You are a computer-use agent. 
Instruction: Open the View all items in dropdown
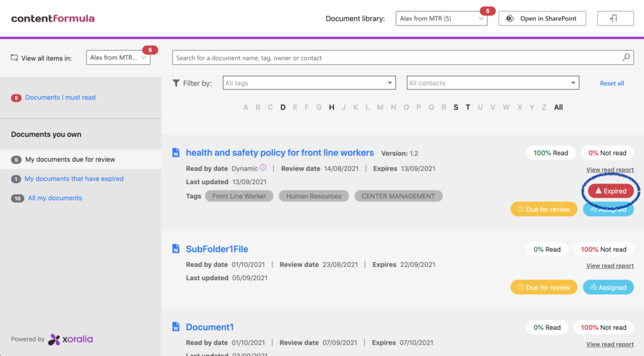[x=119, y=58]
